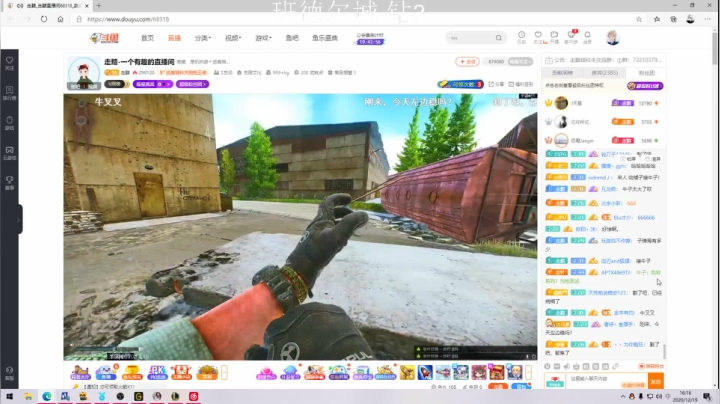Open the 鱼吧 menu item
Screen dimensions: 720x404
pyautogui.click(x=292, y=38)
